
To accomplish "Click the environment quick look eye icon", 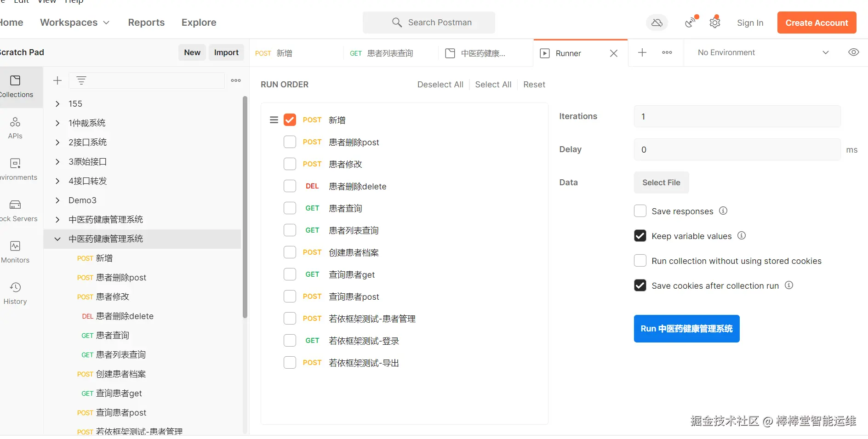I will pos(853,52).
